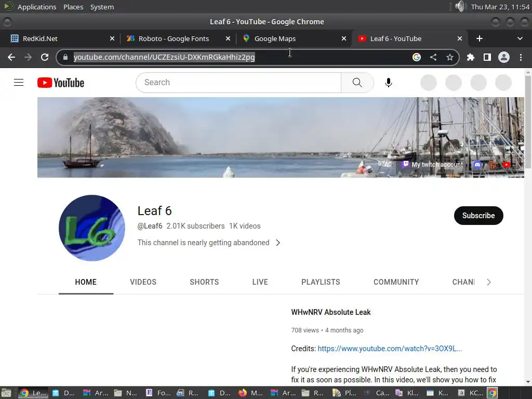Expand the tab search dropdown arrow
Viewport: 532px width, 399px height.
click(x=520, y=38)
